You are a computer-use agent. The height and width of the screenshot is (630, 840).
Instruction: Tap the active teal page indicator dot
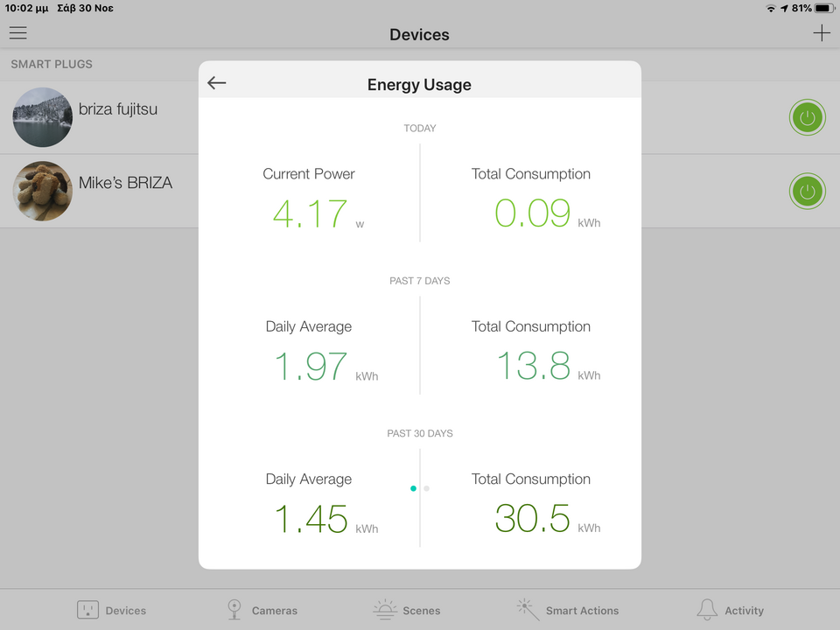[413, 488]
